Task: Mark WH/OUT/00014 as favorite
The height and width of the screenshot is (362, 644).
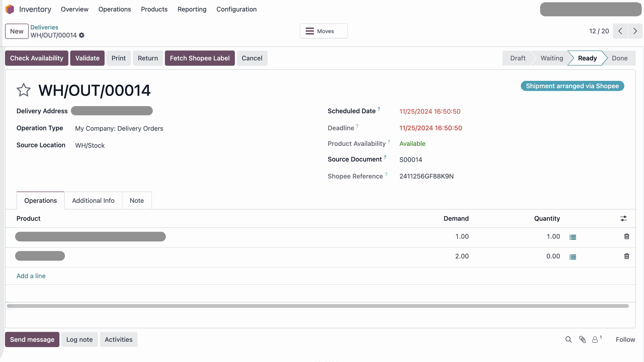Action: [23, 90]
